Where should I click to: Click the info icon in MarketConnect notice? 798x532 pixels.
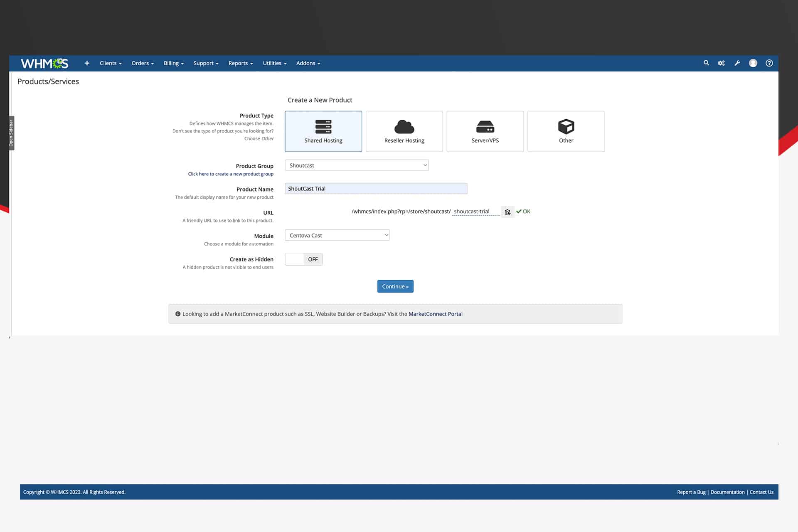[x=178, y=314]
